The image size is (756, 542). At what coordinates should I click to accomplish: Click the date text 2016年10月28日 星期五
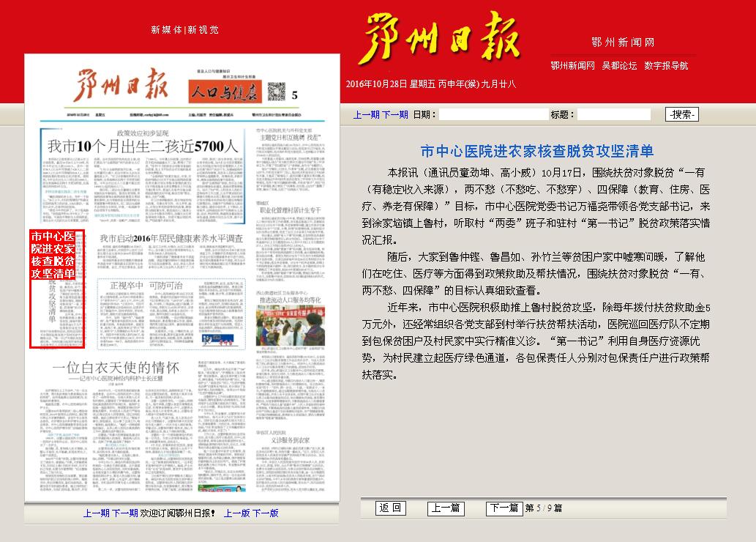click(391, 84)
